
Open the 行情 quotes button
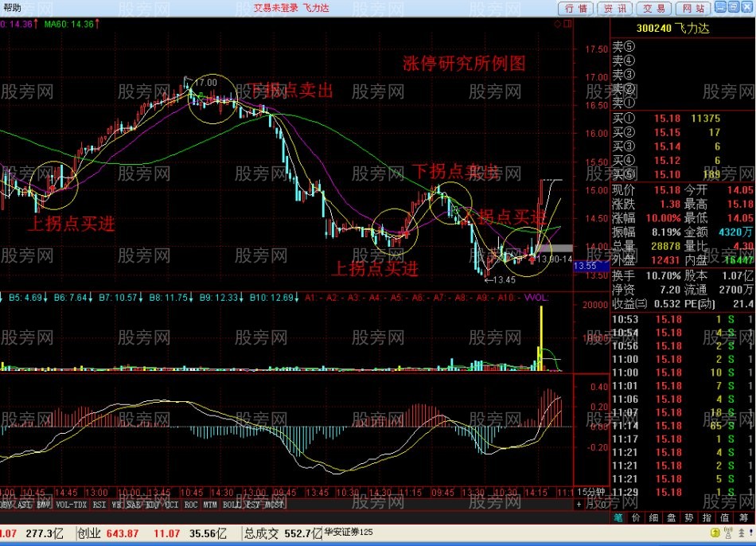576,8
